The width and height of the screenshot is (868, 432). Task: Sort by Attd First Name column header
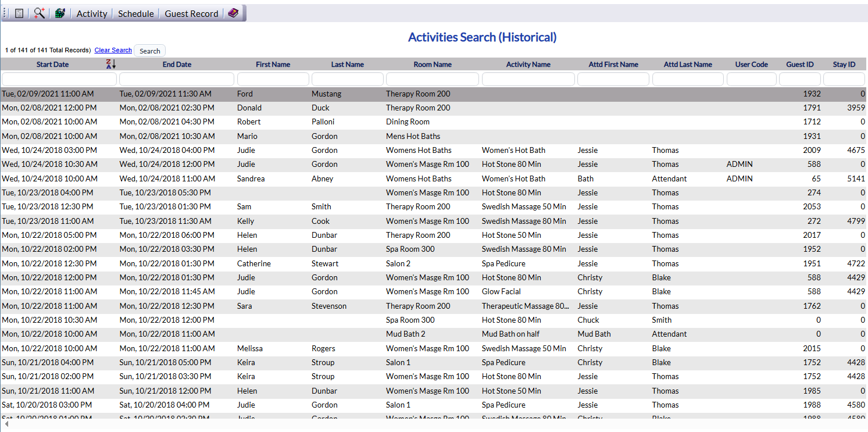[x=613, y=65]
